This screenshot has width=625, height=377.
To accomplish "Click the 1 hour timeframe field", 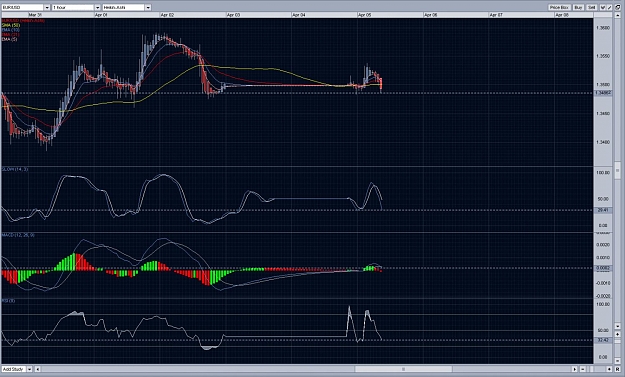I will point(73,8).
